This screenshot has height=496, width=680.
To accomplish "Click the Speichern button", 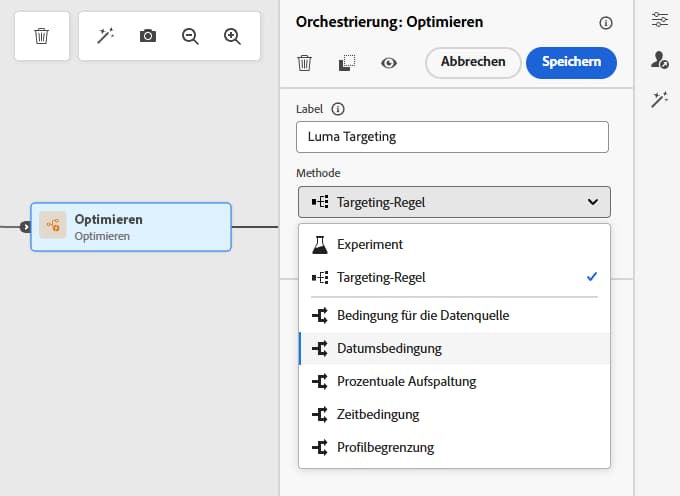I will tap(571, 62).
